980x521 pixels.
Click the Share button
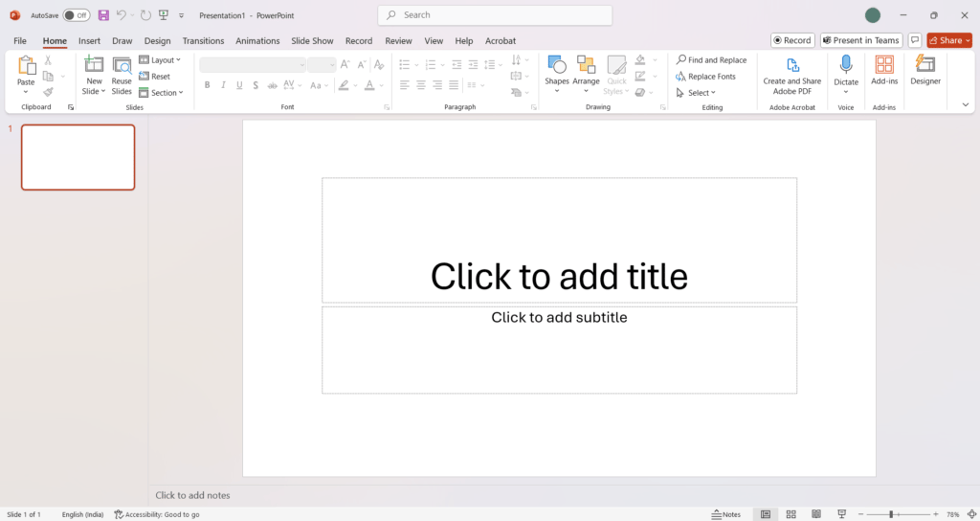pyautogui.click(x=948, y=40)
